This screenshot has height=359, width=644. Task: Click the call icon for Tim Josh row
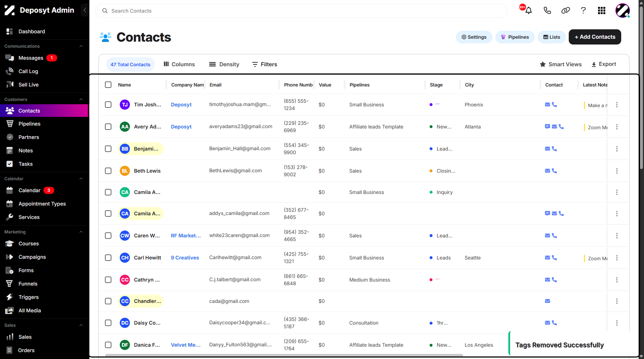(x=554, y=105)
